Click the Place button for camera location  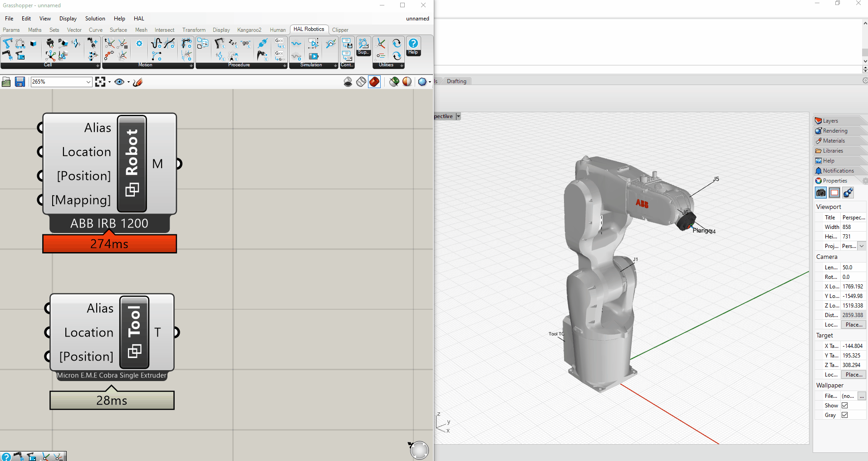pos(853,325)
